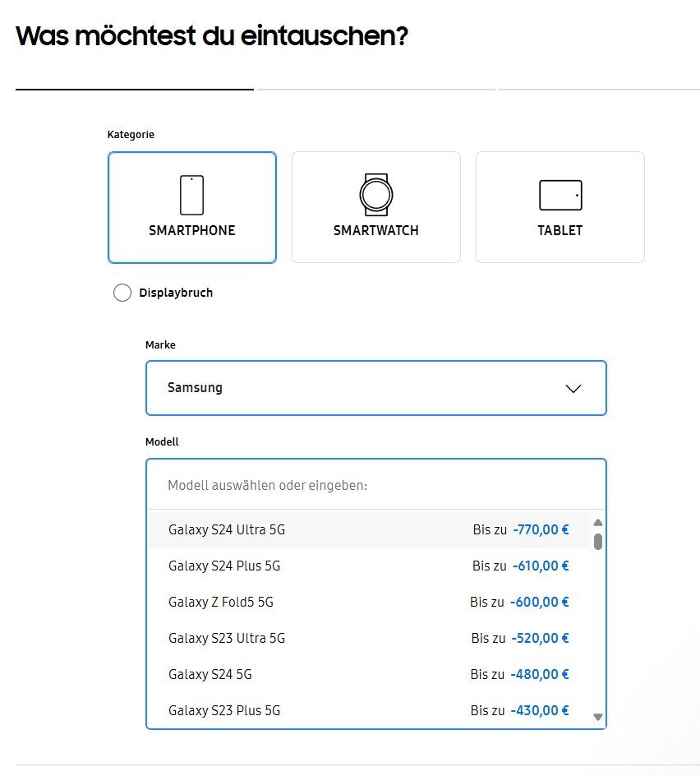Viewport: 700px width, 776px height.
Task: Open the Marke dropdown showing Samsung
Action: [x=362, y=388]
